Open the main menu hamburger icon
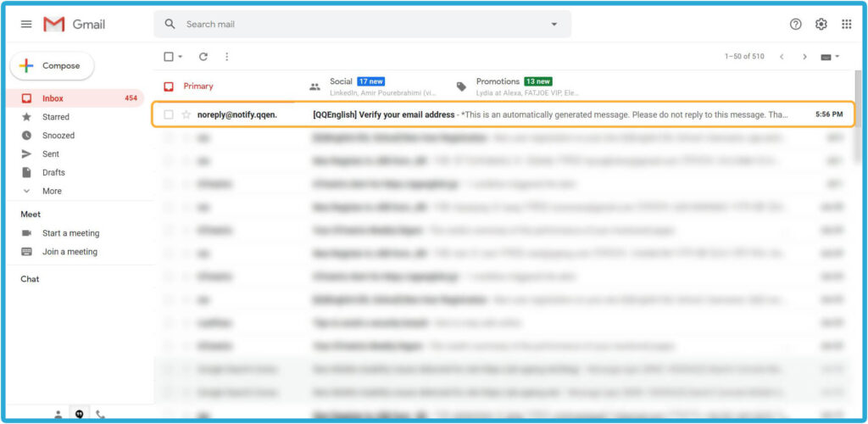 [x=26, y=25]
